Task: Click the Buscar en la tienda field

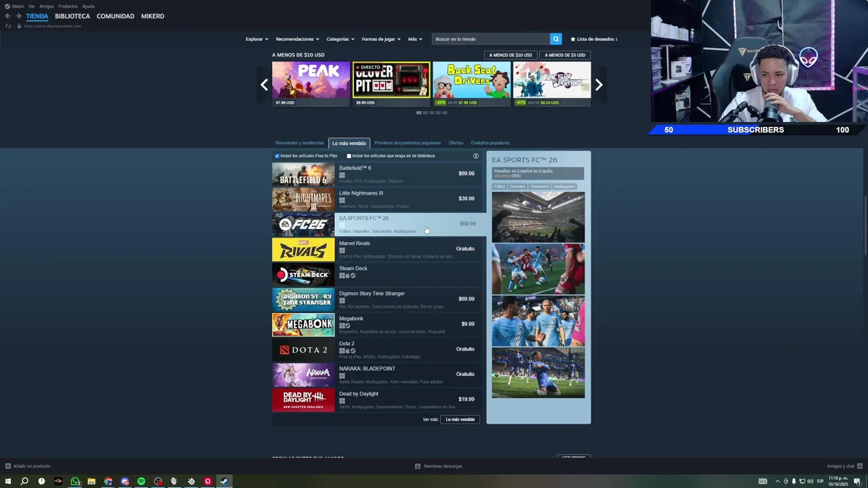Action: coord(491,39)
